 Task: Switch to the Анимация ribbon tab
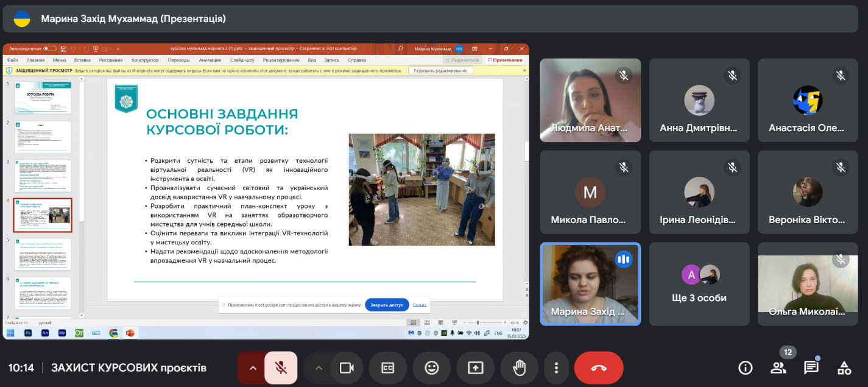[x=210, y=60]
